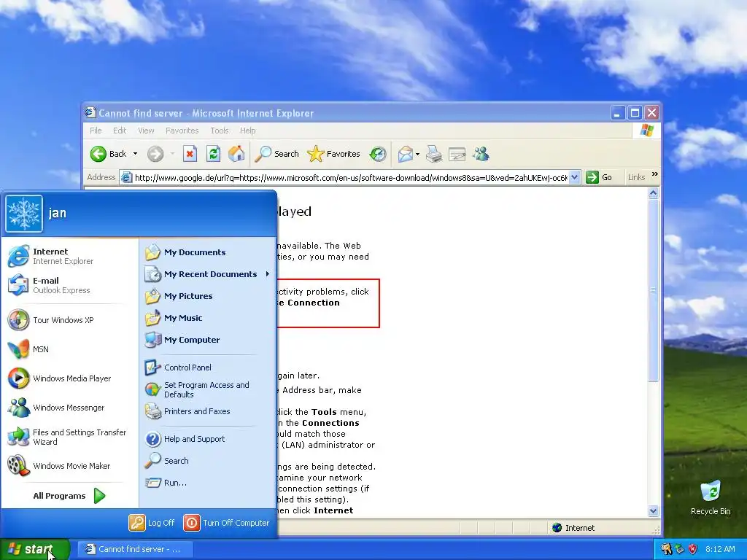
Task: Click the system tray clock 8:12 AM
Action: point(720,549)
